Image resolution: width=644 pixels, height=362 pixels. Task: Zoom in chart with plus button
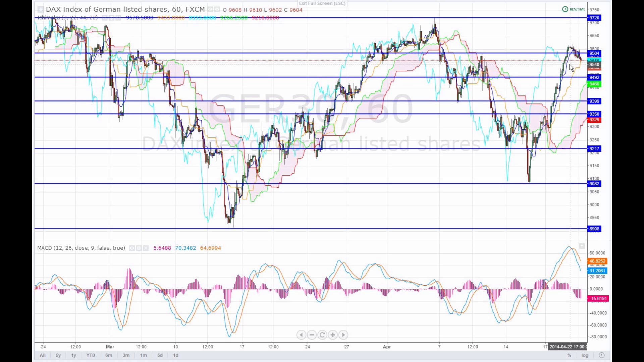point(333,335)
